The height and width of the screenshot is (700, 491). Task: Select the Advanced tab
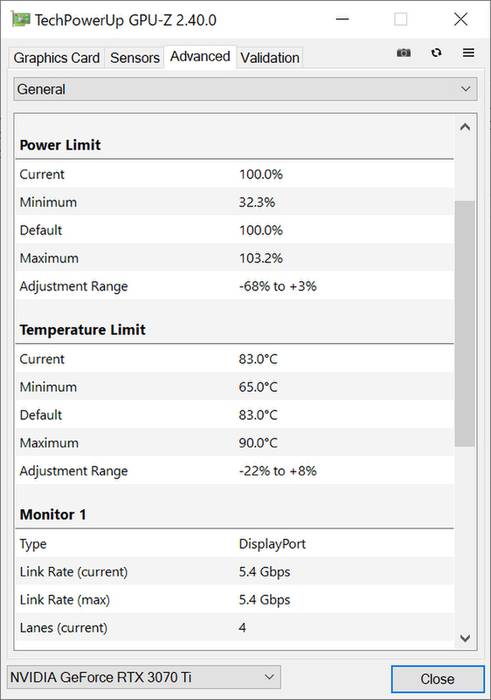click(x=200, y=57)
